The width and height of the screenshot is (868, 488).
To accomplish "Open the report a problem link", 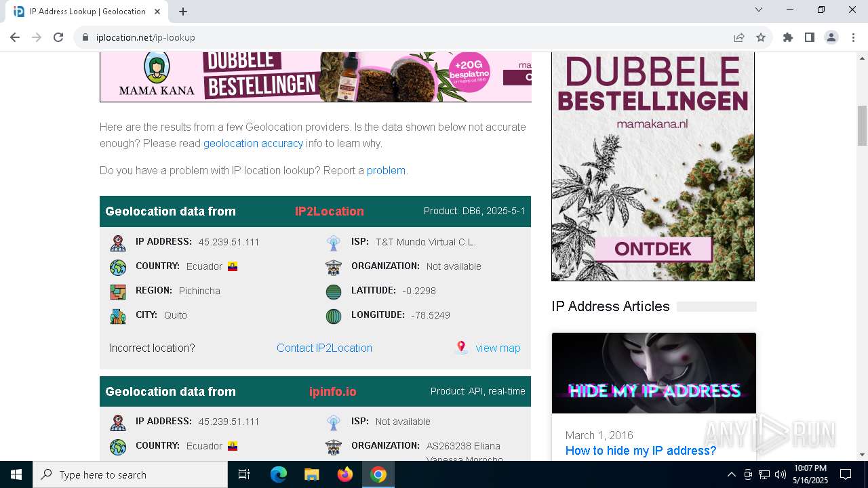I will 386,170.
